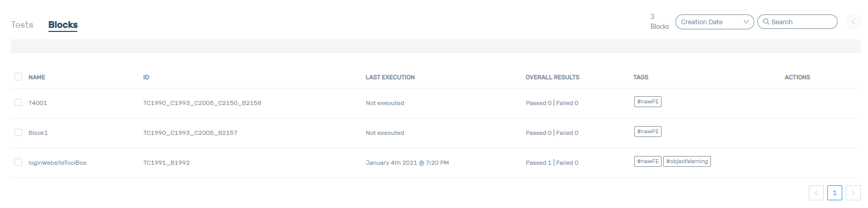This screenshot has width=868, height=208.
Task: Go to previous page arrow
Action: 816,193
